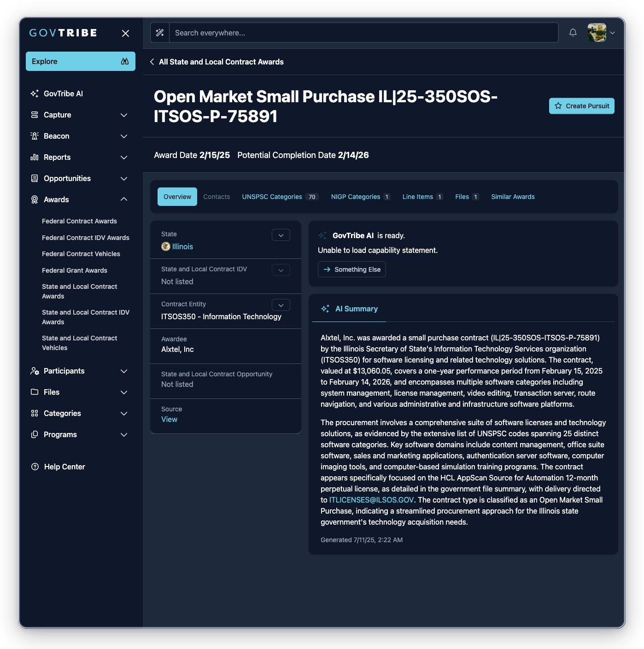Click the Help Center question mark icon

pos(35,467)
